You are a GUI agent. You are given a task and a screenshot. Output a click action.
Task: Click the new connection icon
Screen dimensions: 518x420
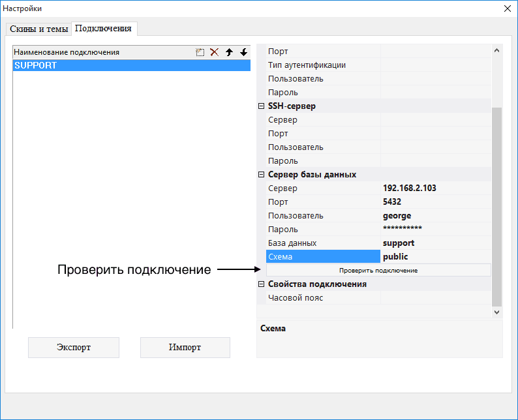[200, 52]
